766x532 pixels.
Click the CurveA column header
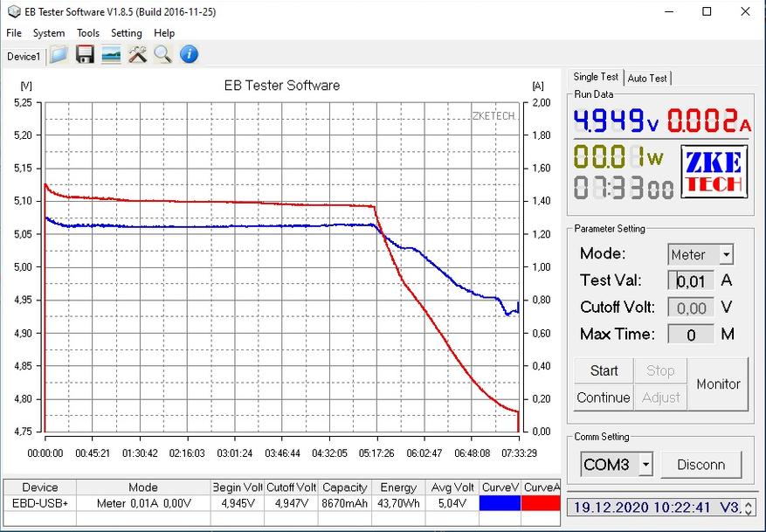click(541, 487)
